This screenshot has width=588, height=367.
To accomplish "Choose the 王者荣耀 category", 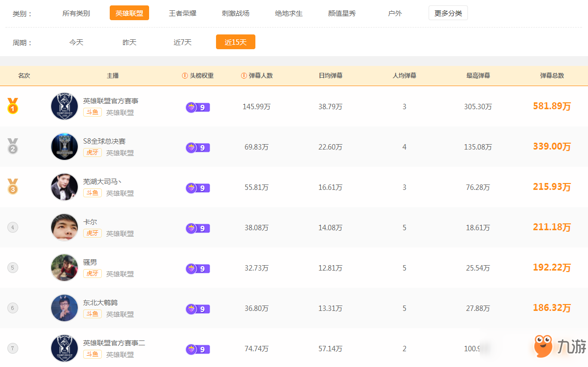I will tap(182, 13).
